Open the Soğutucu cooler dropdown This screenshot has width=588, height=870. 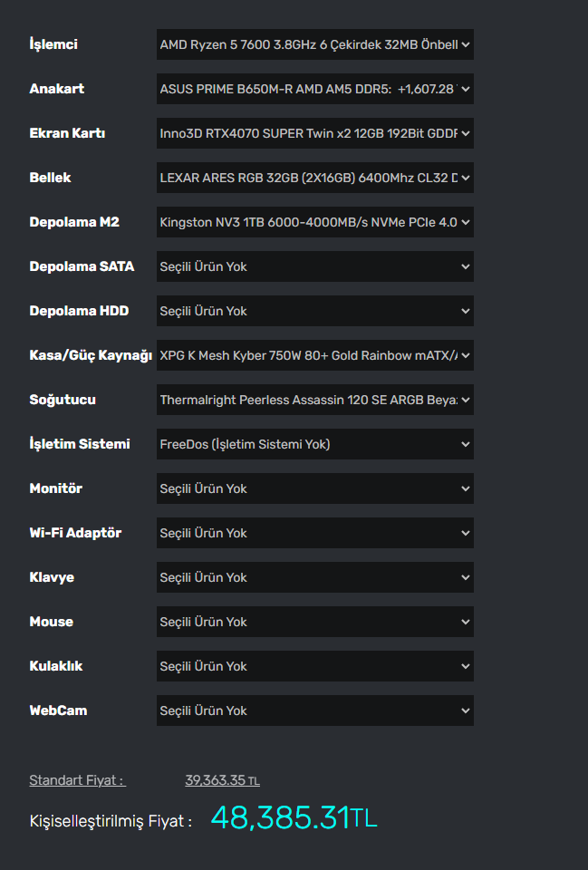tap(314, 400)
